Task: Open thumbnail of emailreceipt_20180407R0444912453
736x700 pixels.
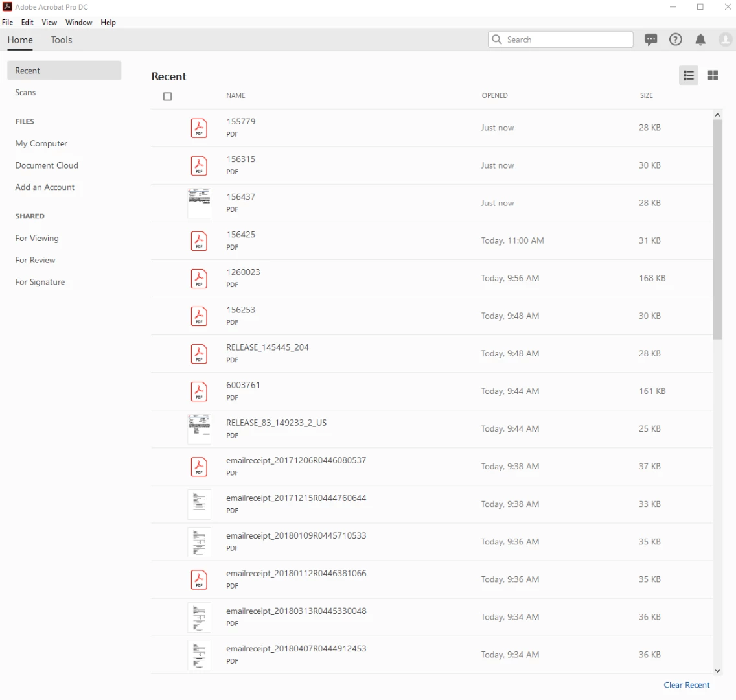Action: point(199,655)
